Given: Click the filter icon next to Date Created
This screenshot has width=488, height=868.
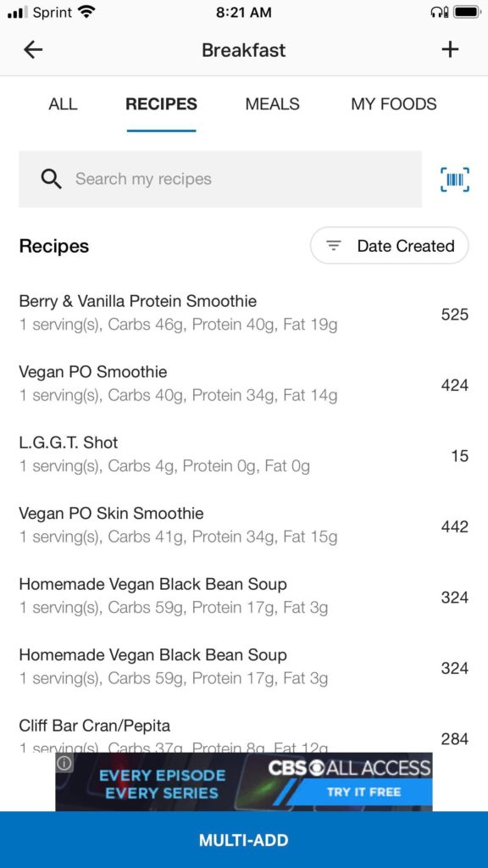Looking at the screenshot, I should click(x=332, y=245).
